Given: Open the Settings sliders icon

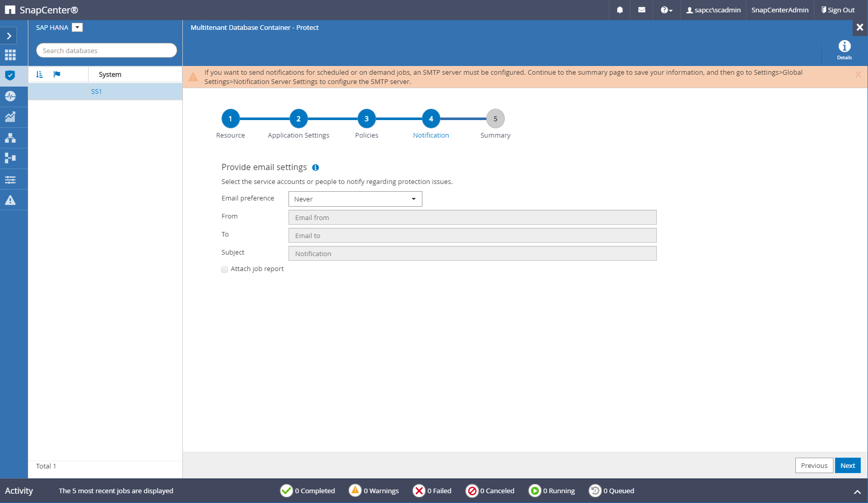Looking at the screenshot, I should point(10,179).
